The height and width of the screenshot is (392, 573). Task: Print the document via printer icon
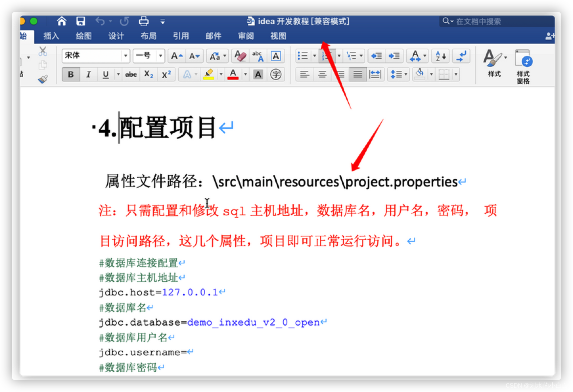click(144, 21)
